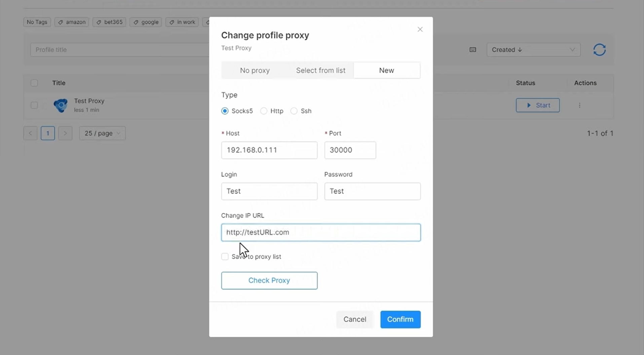Filter profiles by the amazon tag
This screenshot has height=355, width=644.
(x=72, y=22)
